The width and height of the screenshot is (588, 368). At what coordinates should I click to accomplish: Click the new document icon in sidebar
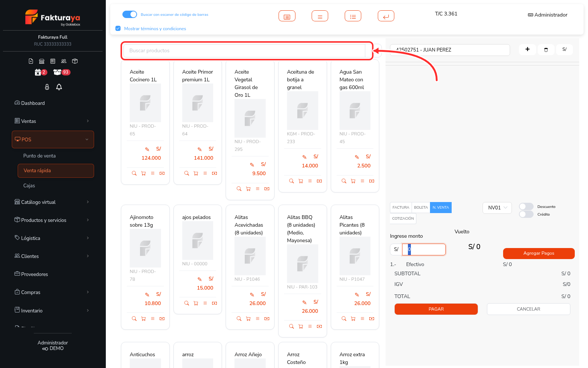(x=31, y=61)
